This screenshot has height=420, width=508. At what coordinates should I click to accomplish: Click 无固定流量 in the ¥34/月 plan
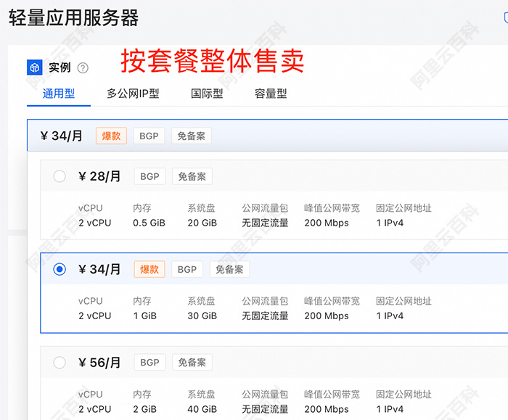pos(265,316)
